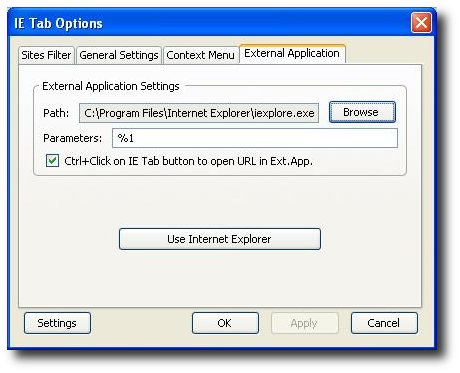
Task: Close the IE Tab Options dialog
Action: (421, 23)
